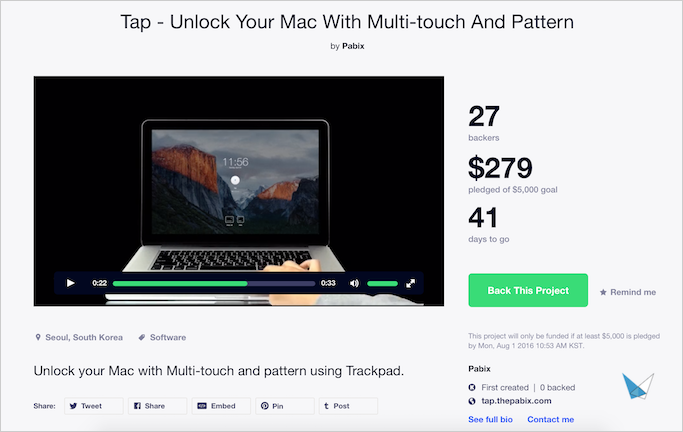The height and width of the screenshot is (432, 683).
Task: Post project to Tumblr
Action: [348, 406]
